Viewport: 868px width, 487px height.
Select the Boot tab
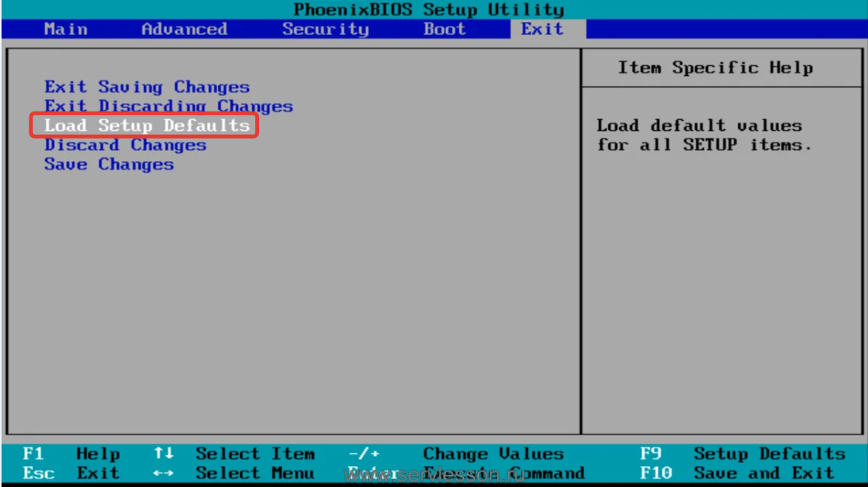pos(445,29)
